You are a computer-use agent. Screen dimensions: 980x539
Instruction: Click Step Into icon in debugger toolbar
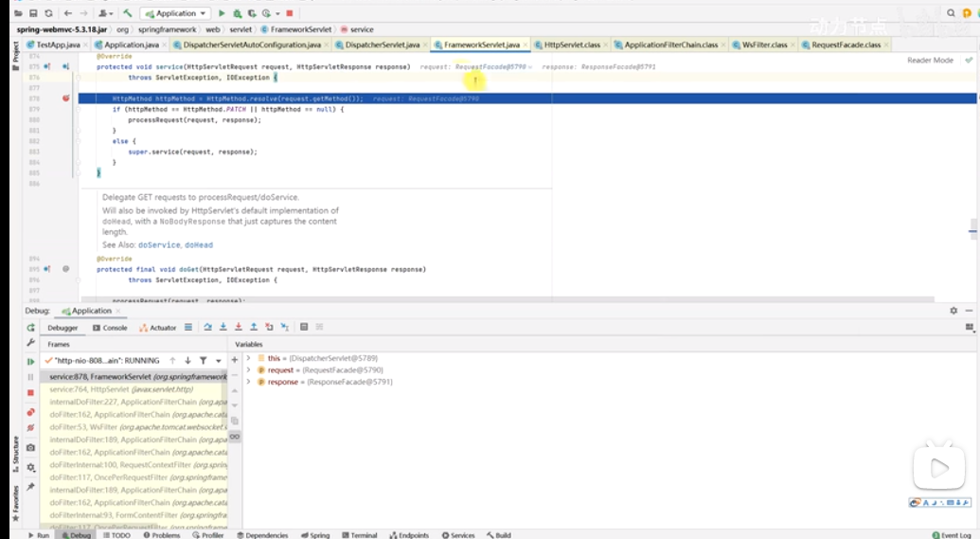click(x=223, y=327)
